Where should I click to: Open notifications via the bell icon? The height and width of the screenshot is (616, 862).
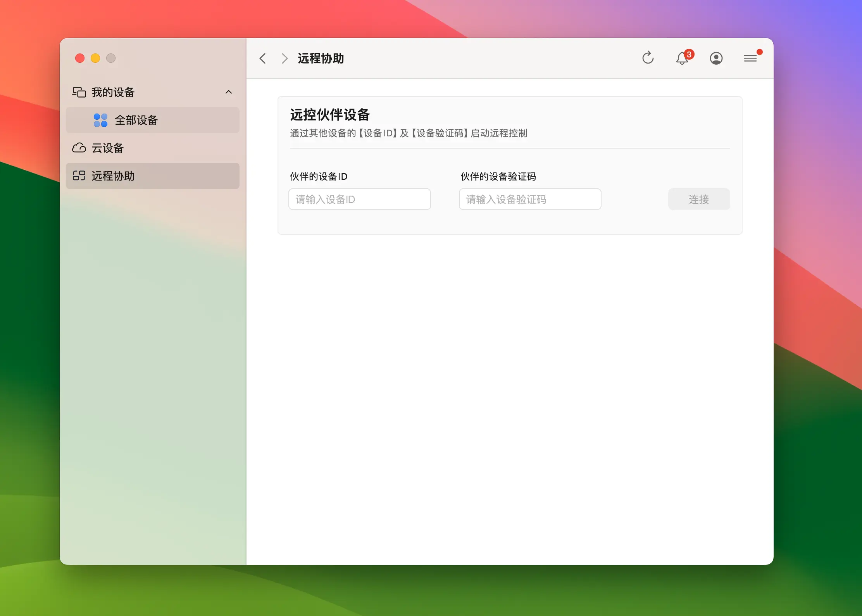(x=682, y=58)
